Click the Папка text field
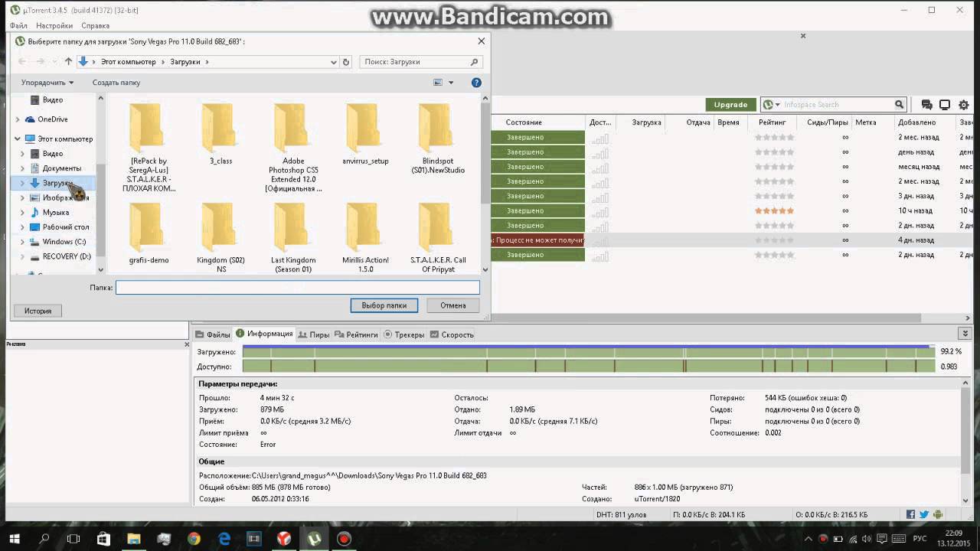 [298, 288]
